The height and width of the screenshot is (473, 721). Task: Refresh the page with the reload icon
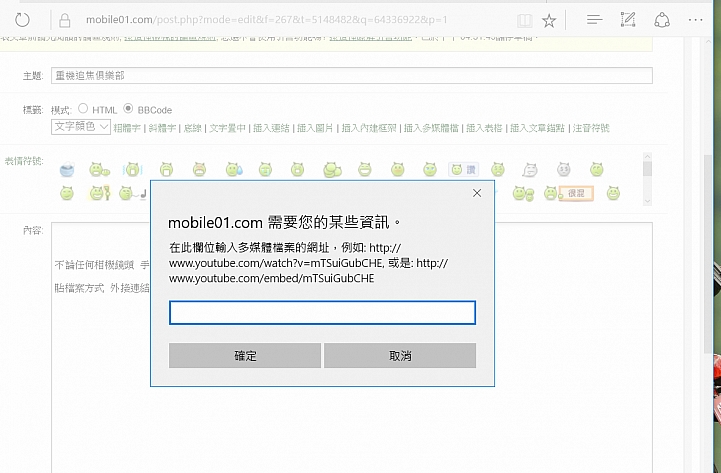(22, 20)
